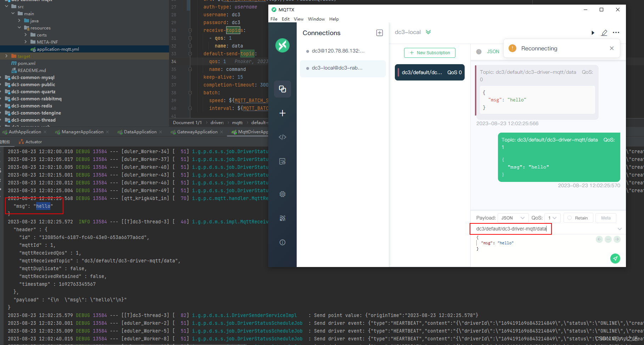Open application-mqtt.yml in project tree
Screen dimensions: 644x345
click(x=58, y=49)
